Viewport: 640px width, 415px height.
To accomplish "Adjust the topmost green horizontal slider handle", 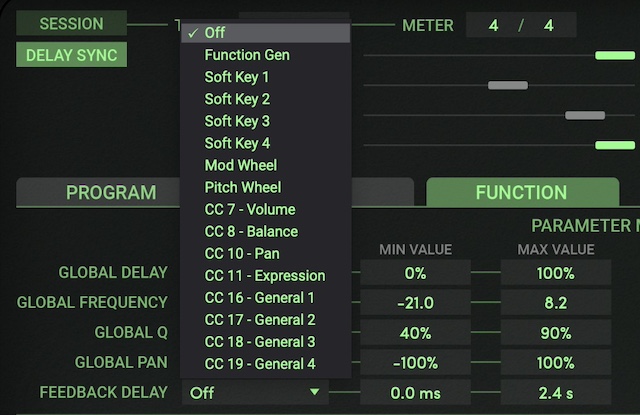I will pos(615,55).
